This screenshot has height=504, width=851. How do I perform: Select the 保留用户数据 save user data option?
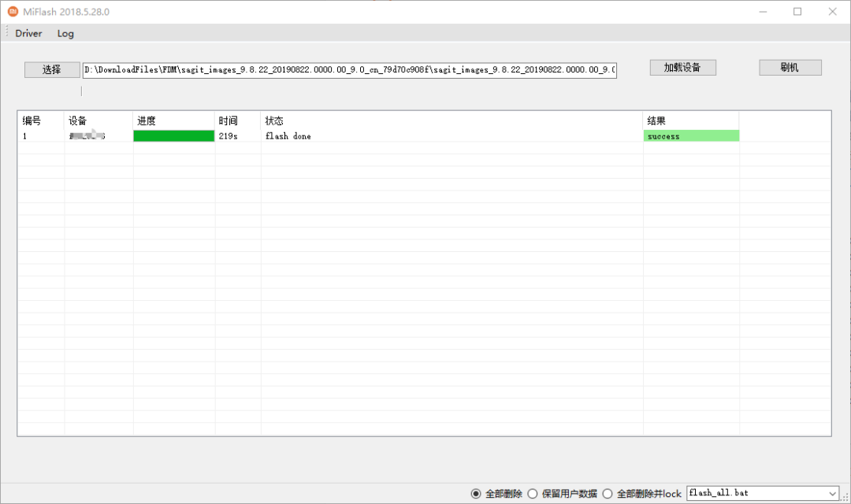point(533,493)
